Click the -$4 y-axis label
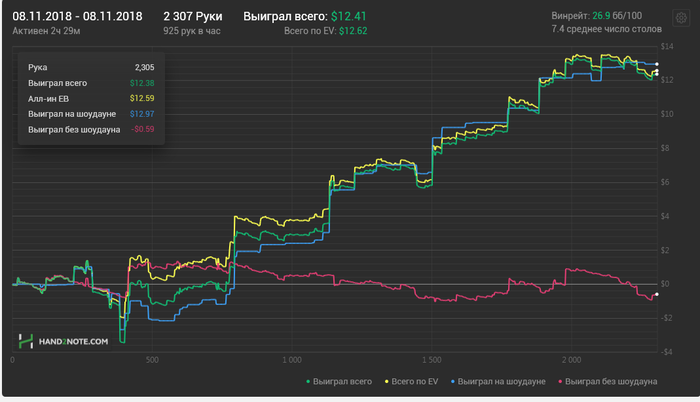The height and width of the screenshot is (402, 700). pos(667,352)
